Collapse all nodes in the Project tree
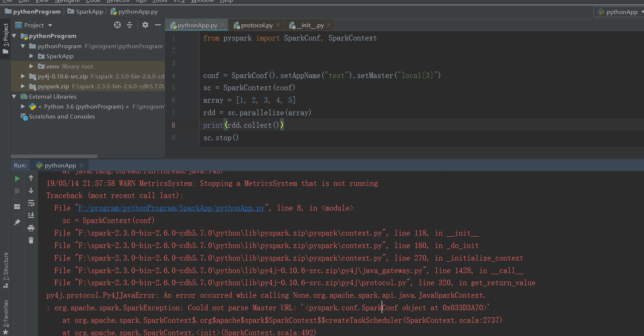This screenshot has height=336, width=644. 129,25
